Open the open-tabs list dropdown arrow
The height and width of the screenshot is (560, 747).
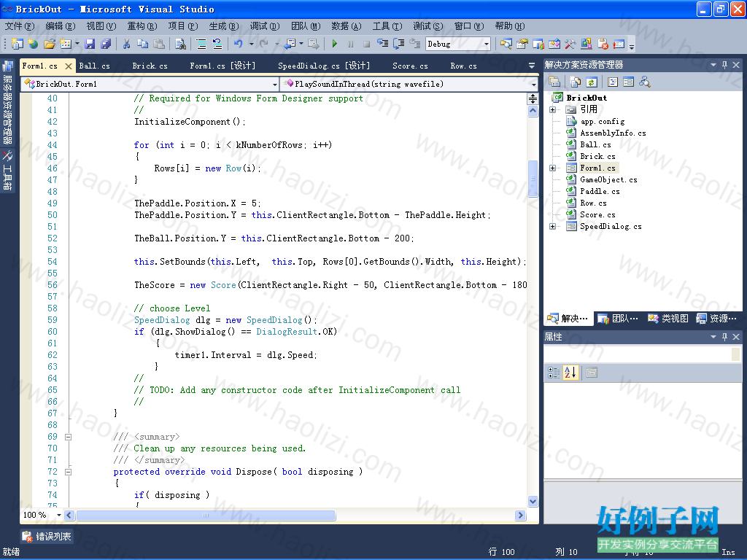(532, 66)
